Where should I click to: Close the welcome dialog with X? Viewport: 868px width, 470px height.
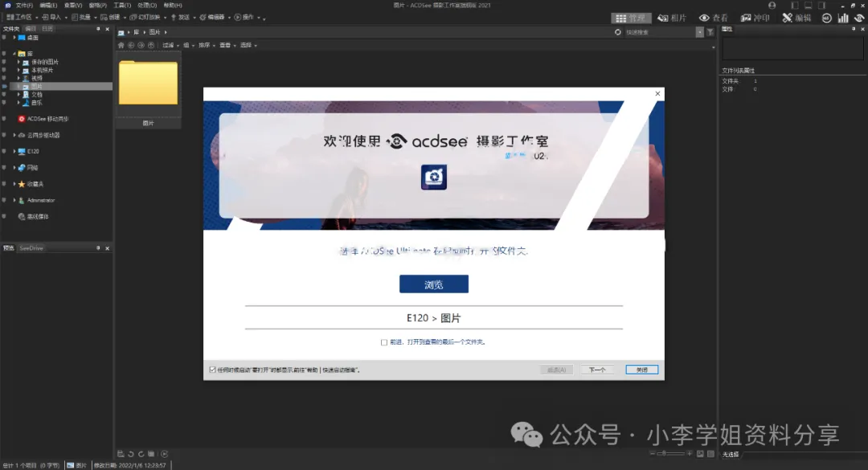click(657, 93)
